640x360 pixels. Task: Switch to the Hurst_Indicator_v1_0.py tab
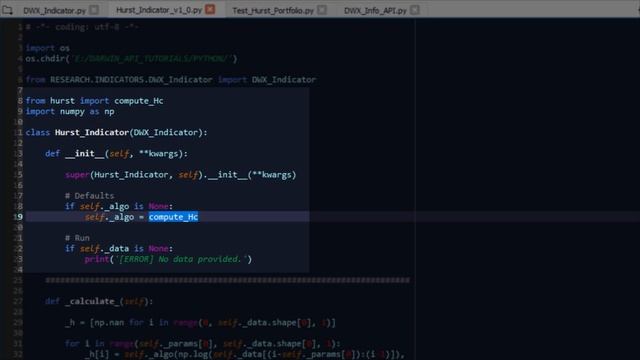tap(159, 10)
